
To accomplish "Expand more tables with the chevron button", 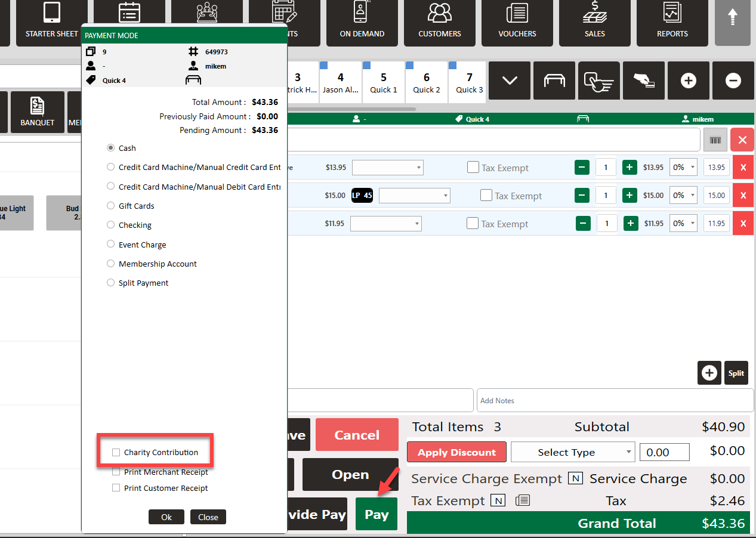I will (510, 81).
